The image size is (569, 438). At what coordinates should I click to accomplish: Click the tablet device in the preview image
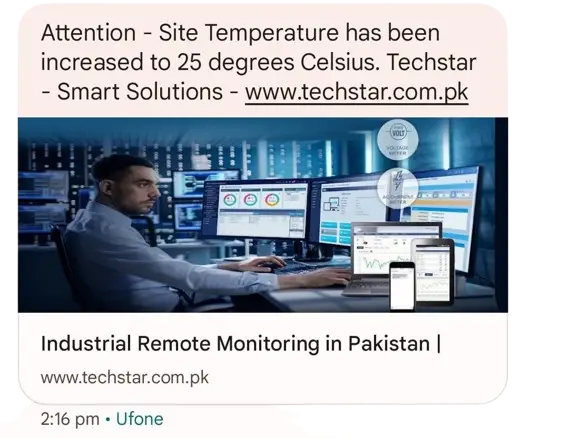pyautogui.click(x=434, y=271)
